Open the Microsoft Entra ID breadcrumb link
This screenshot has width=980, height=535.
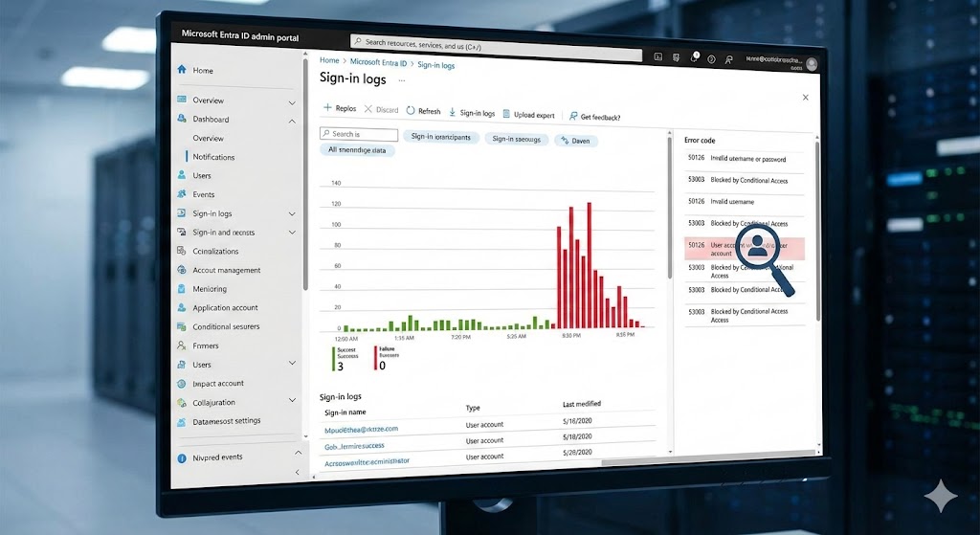(x=378, y=62)
